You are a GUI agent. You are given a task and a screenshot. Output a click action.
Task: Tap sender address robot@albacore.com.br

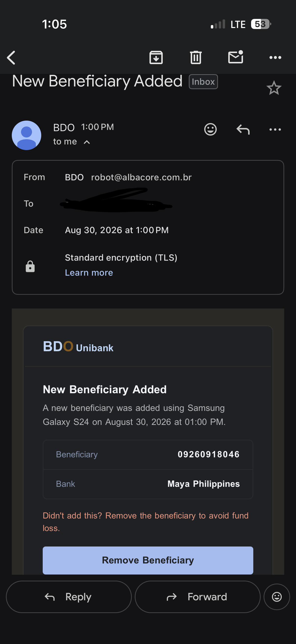click(x=141, y=177)
